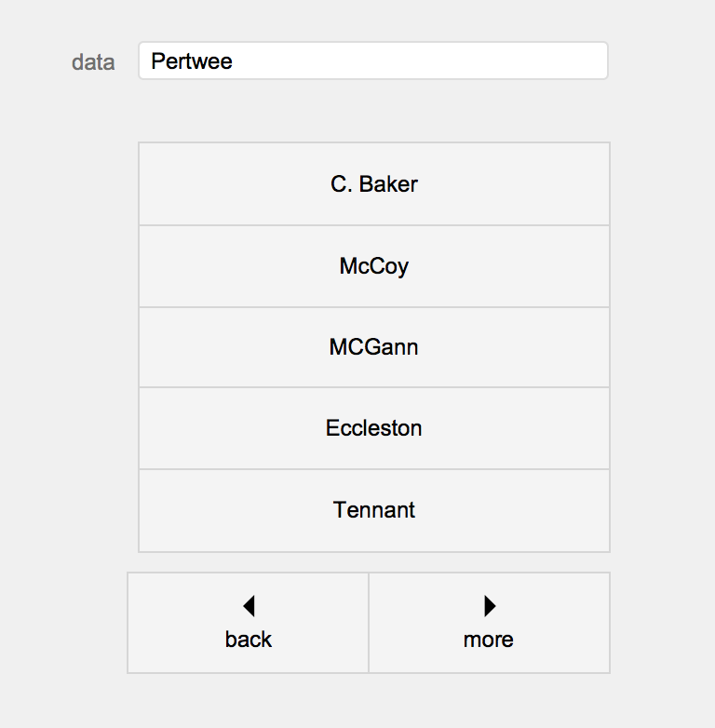The image size is (715, 728).
Task: Select the C. Baker list entry
Action: [x=373, y=184]
